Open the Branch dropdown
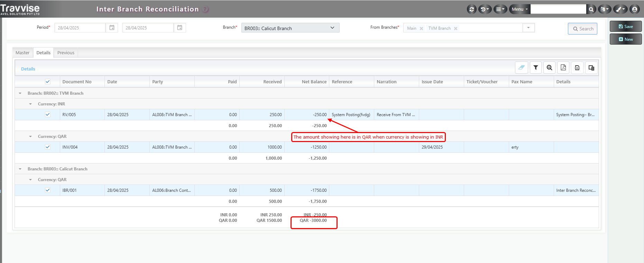This screenshot has height=263, width=644. pyautogui.click(x=290, y=28)
